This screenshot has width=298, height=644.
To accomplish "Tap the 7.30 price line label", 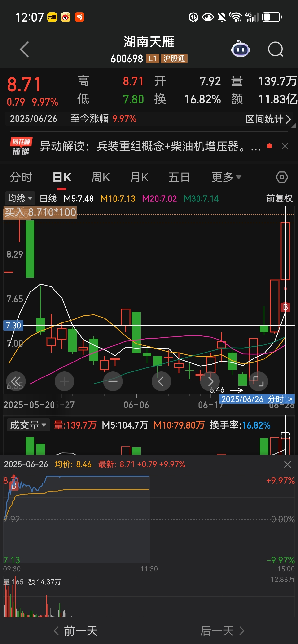I will [x=13, y=325].
